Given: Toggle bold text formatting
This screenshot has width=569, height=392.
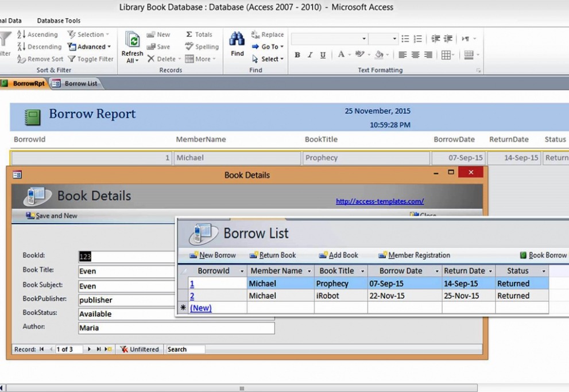Looking at the screenshot, I should 297,55.
